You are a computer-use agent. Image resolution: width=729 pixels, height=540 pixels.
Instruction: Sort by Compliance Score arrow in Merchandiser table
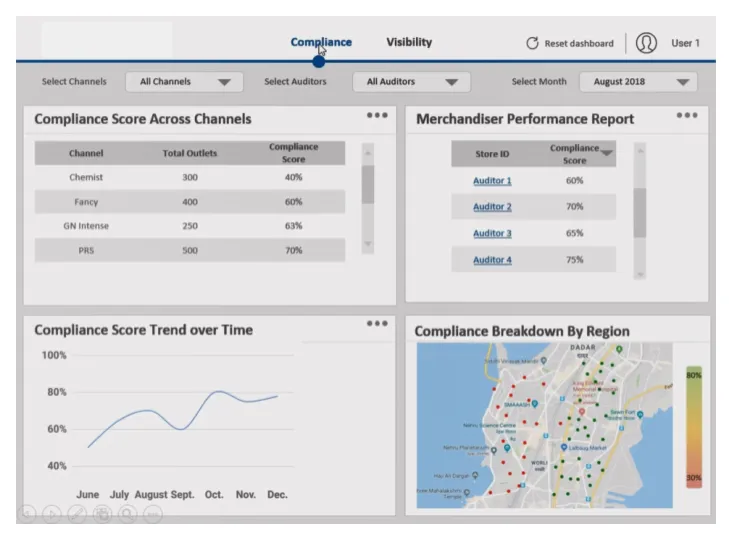coord(606,153)
